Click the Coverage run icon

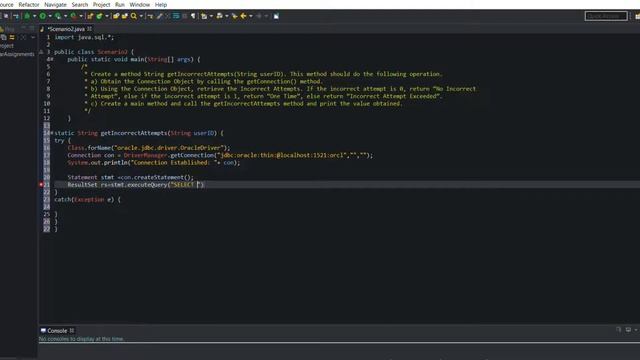(x=58, y=16)
